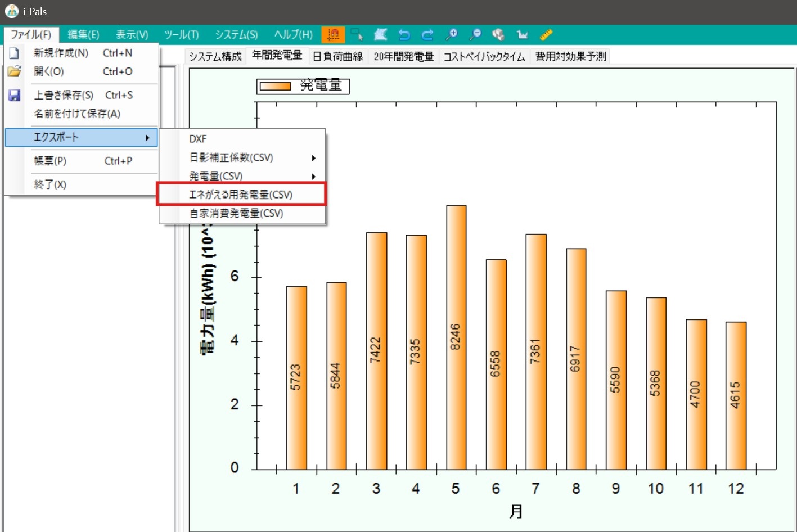Click the open folder icon in File menu
Image resolution: width=797 pixels, height=532 pixels.
click(x=14, y=71)
